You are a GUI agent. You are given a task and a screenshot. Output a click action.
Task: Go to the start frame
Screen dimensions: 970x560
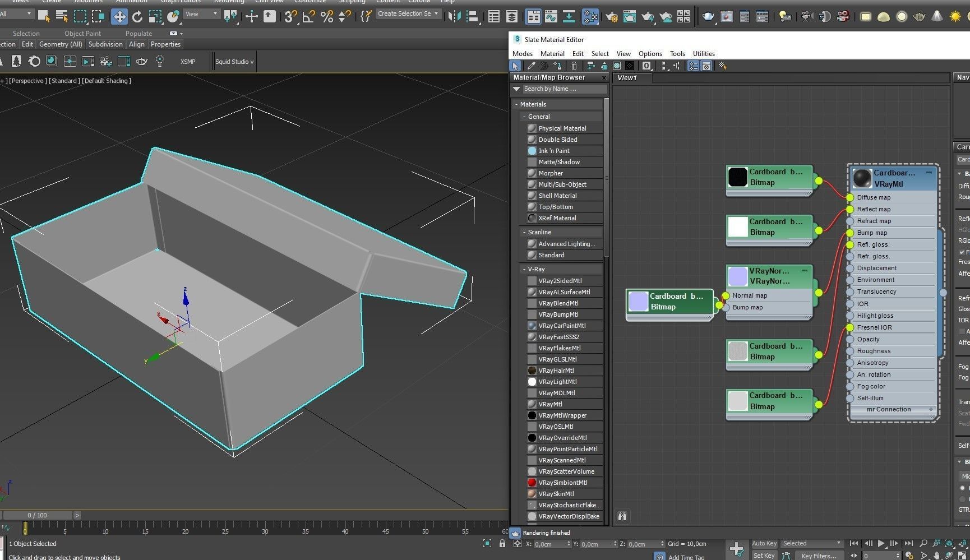point(853,543)
